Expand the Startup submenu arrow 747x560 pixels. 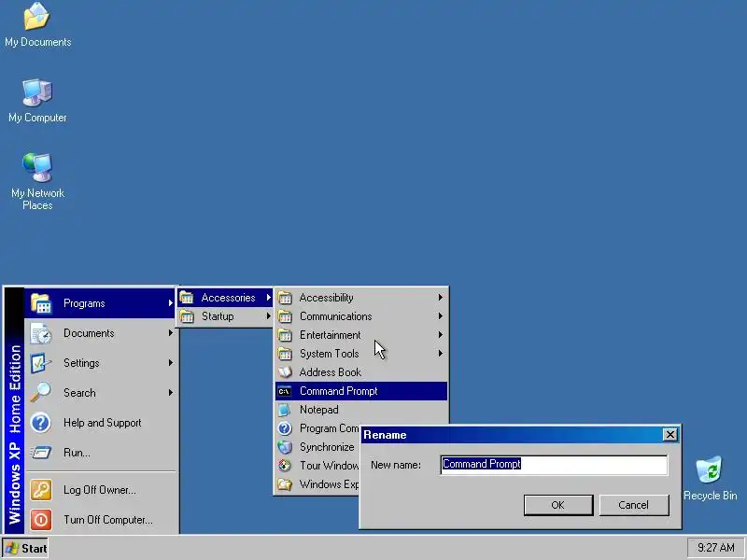point(269,316)
